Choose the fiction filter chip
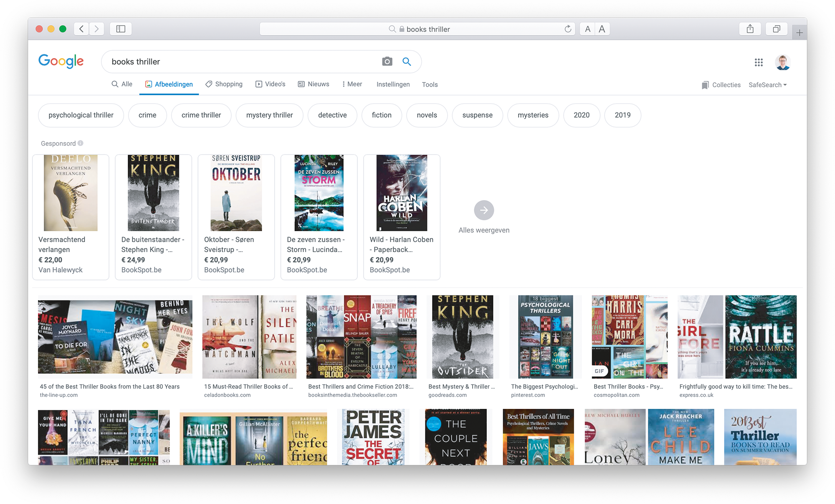This screenshot has height=504, width=835. 382,115
